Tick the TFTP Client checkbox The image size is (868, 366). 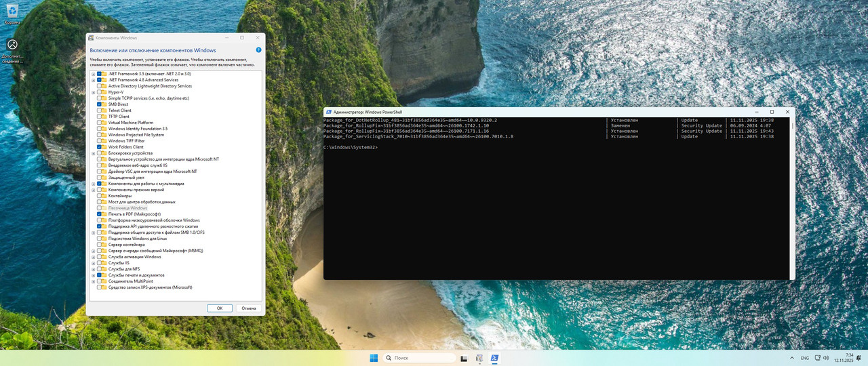(99, 117)
